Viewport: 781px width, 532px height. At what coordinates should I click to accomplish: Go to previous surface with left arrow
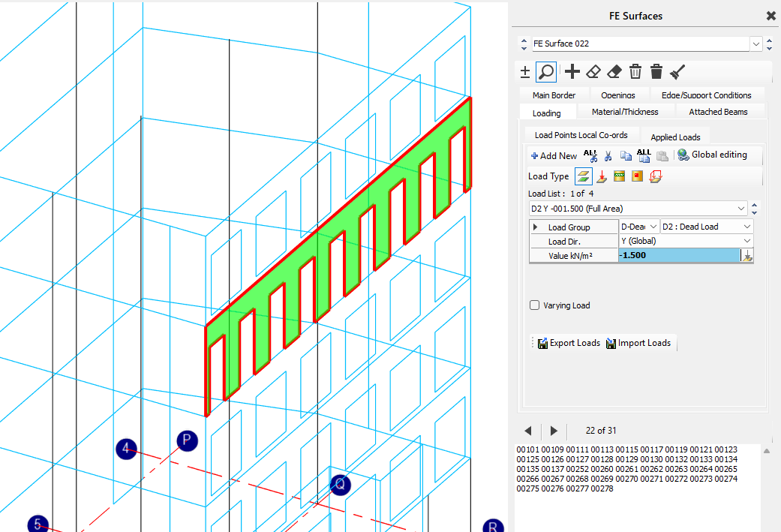pyautogui.click(x=528, y=431)
